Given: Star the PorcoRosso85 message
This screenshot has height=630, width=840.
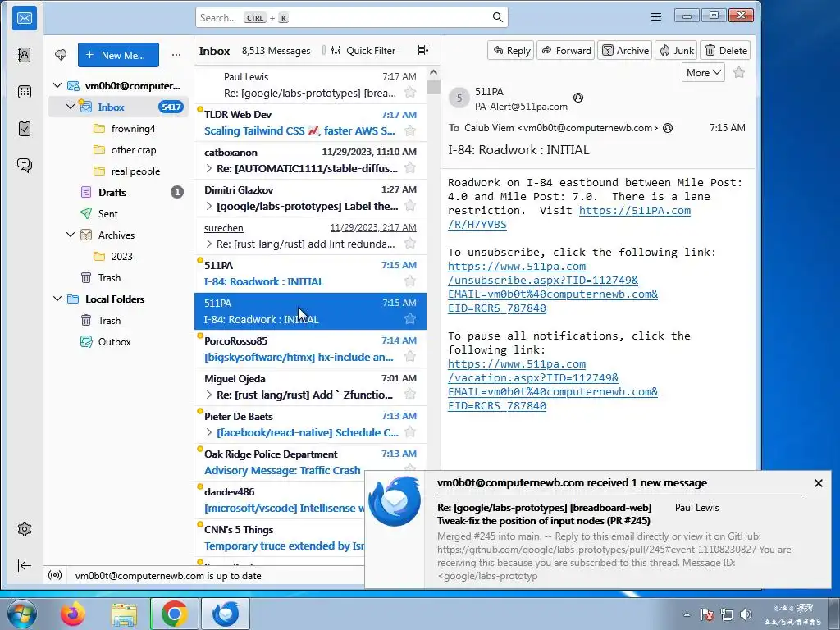Looking at the screenshot, I should 410,356.
